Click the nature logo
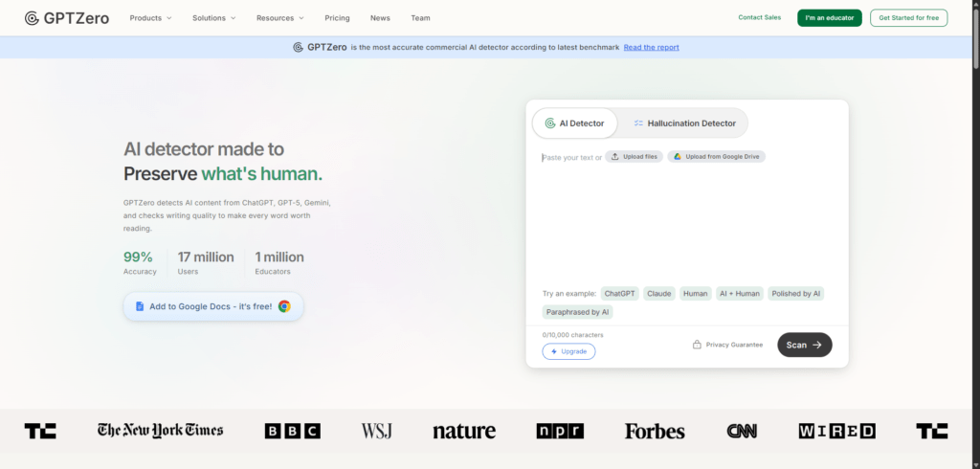Image resolution: width=980 pixels, height=469 pixels. pyautogui.click(x=464, y=431)
